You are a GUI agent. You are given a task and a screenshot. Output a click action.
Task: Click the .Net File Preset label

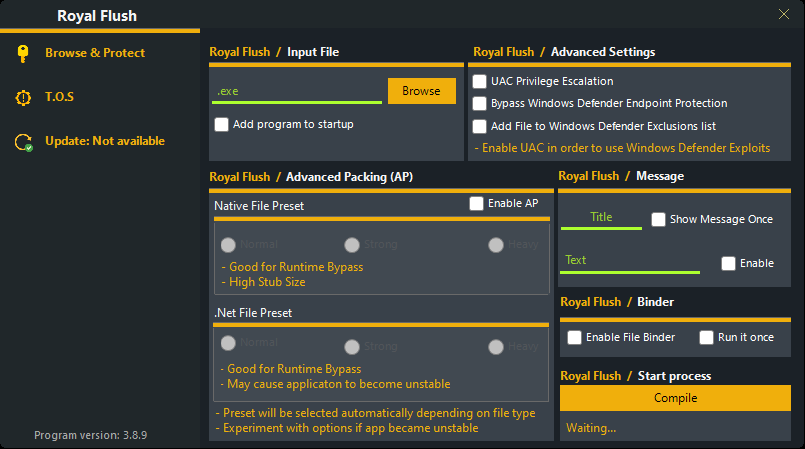click(x=253, y=313)
